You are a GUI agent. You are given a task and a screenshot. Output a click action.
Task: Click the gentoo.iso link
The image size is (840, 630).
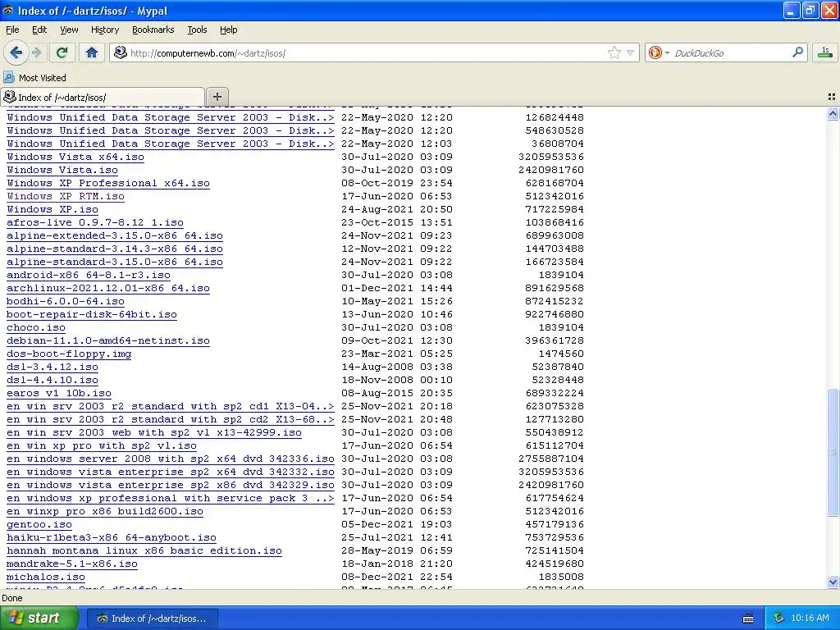point(39,524)
